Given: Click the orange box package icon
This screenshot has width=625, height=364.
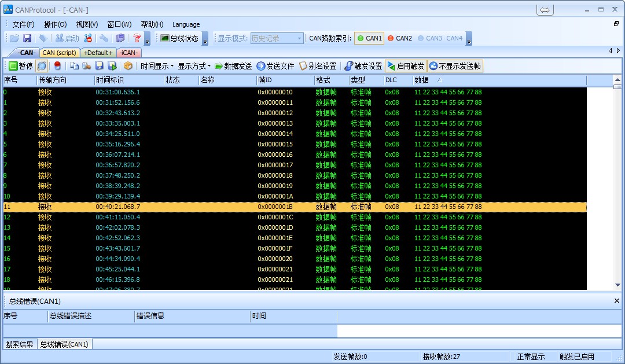Looking at the screenshot, I should [x=128, y=66].
